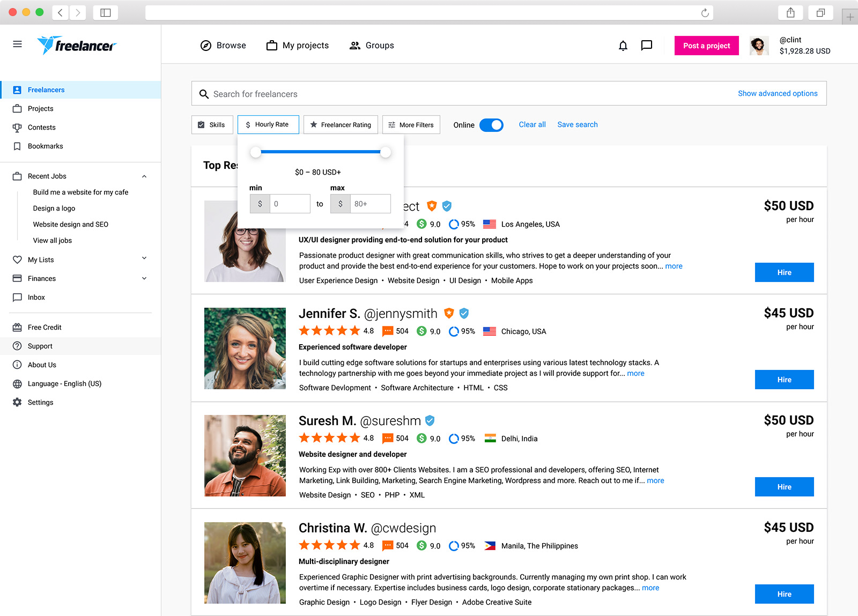This screenshot has width=858, height=616.
Task: Click the Freelancer logo
Action: click(x=77, y=46)
